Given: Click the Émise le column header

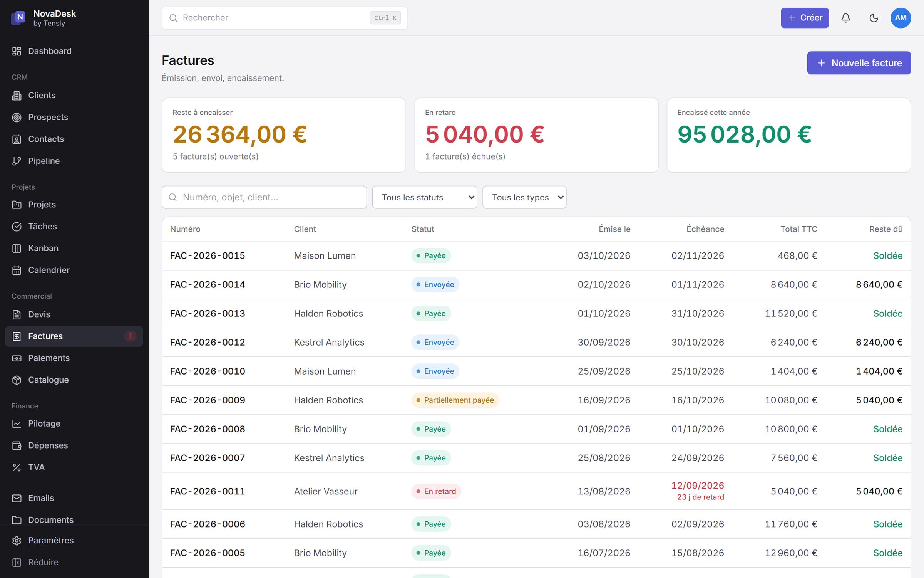Looking at the screenshot, I should [x=614, y=229].
